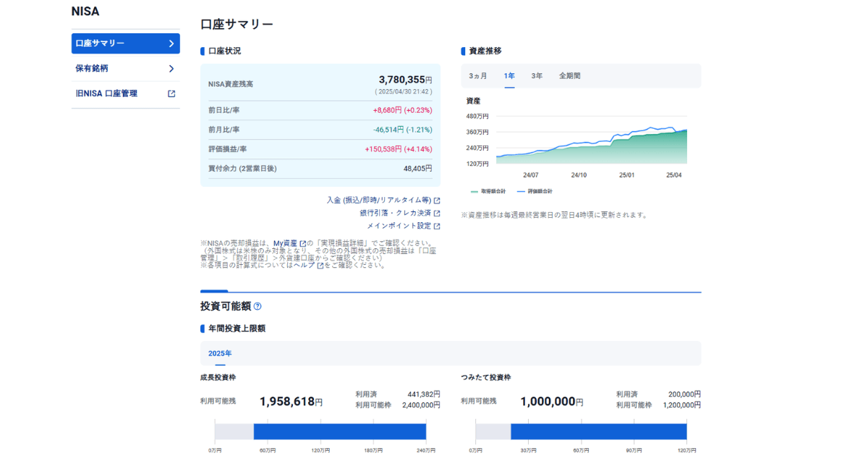Switch the asset chart to 3ヵ月
Viewport: 868px width, 456px height.
[477, 76]
